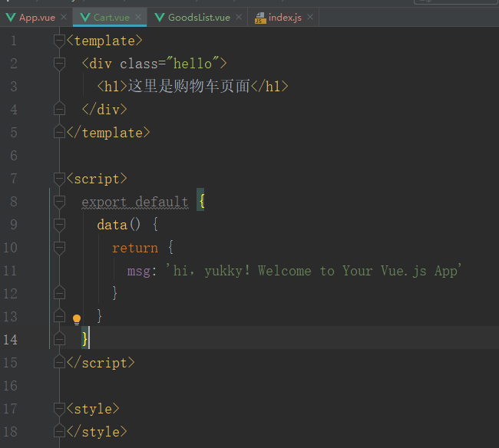
Task: Click the 'Welcome to Your Vue.js App' string
Action: coord(358,271)
